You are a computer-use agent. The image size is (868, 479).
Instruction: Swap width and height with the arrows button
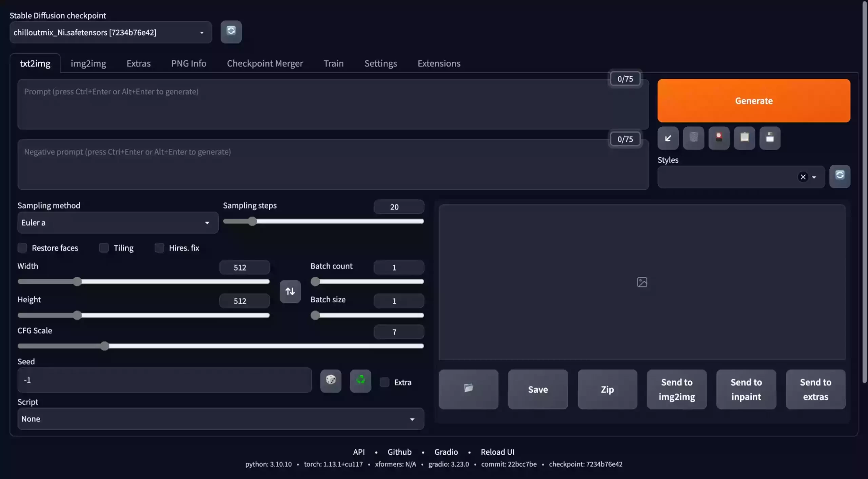coord(290,291)
